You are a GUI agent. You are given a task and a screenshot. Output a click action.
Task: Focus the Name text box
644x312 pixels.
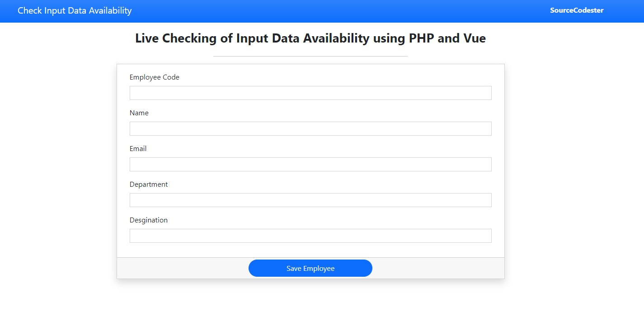[x=310, y=128]
